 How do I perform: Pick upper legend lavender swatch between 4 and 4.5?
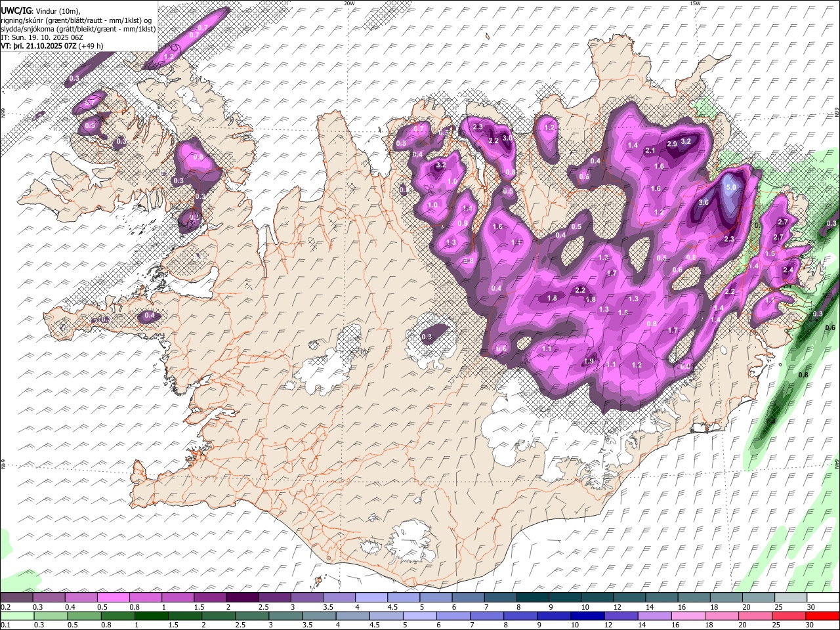pos(371,598)
